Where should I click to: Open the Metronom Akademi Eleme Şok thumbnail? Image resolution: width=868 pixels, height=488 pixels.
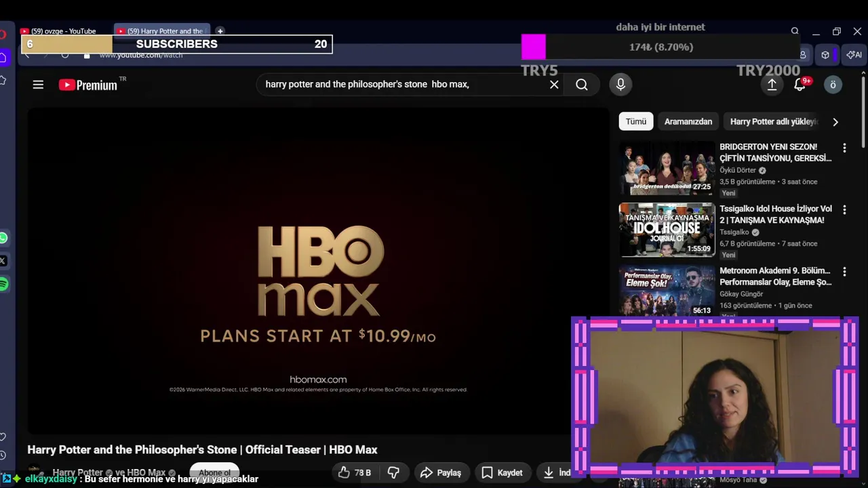667,291
